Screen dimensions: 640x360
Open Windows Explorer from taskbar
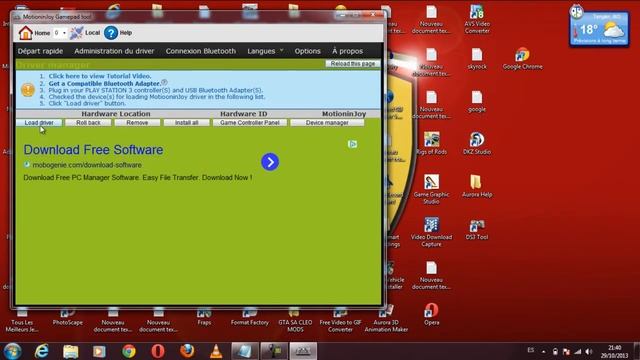pyautogui.click(x=71, y=351)
